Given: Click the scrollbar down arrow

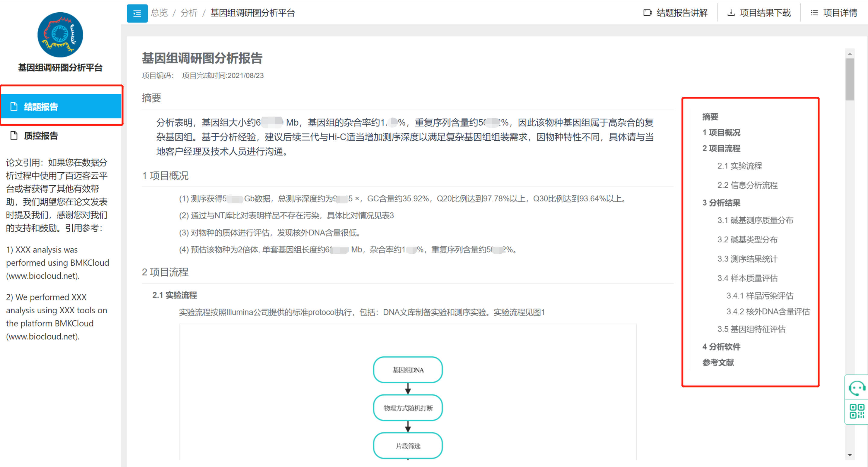Looking at the screenshot, I should [850, 455].
